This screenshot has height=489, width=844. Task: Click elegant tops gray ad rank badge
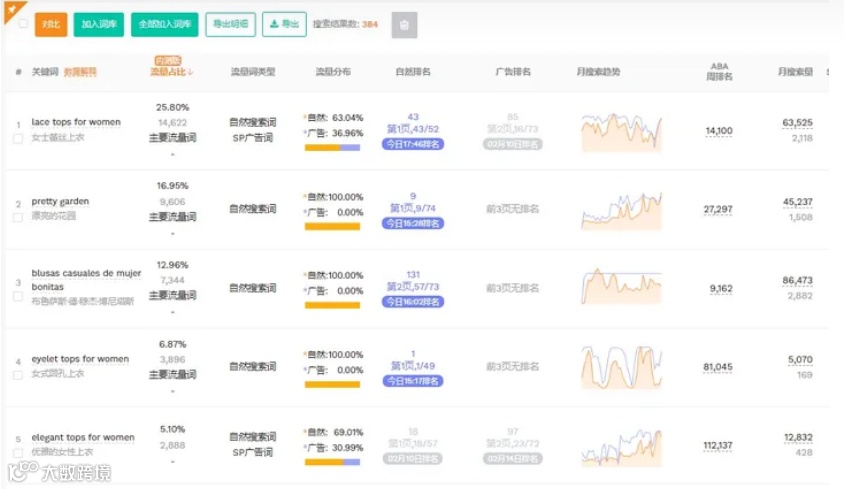pyautogui.click(x=512, y=459)
